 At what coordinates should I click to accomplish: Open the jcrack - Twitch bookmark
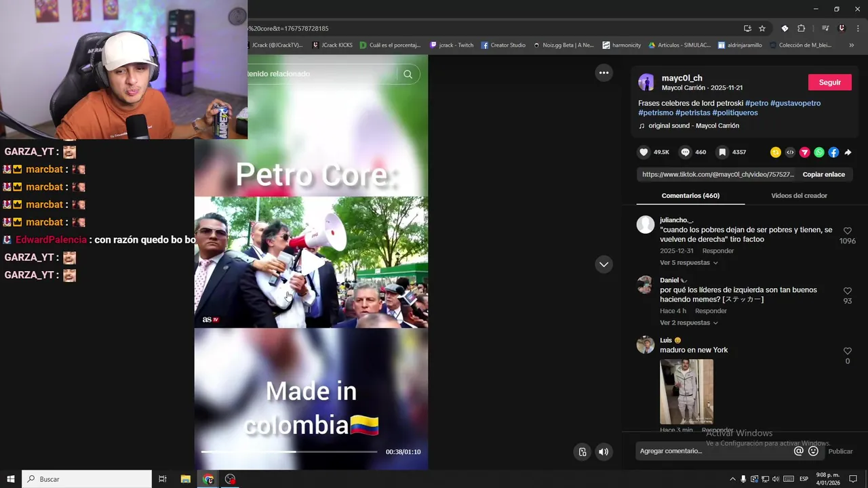pos(452,45)
